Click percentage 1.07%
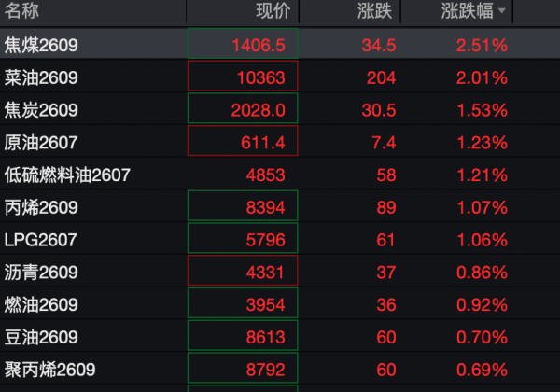560x392 pixels. [483, 208]
